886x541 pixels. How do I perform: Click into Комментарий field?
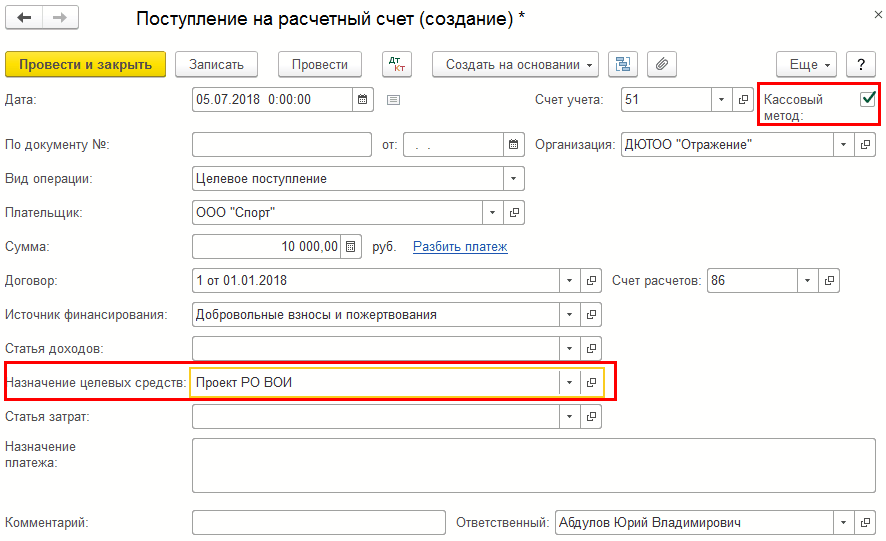pyautogui.click(x=319, y=523)
